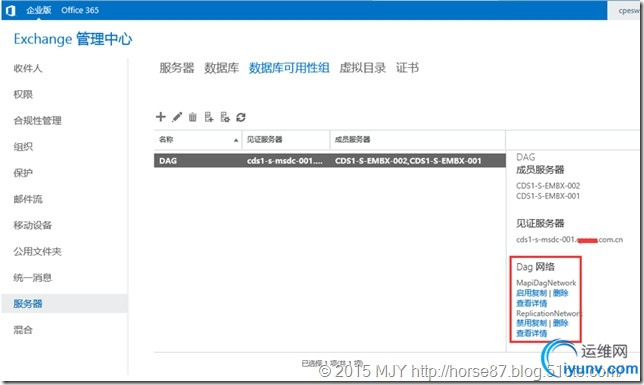Click the new DAG network icon with gear
This screenshot has width=644, height=385.
(x=225, y=117)
